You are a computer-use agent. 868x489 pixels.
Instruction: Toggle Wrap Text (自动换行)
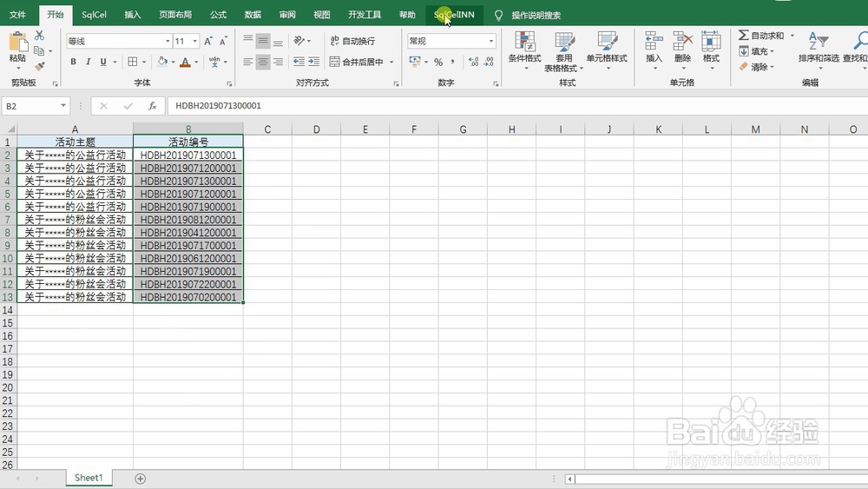352,41
